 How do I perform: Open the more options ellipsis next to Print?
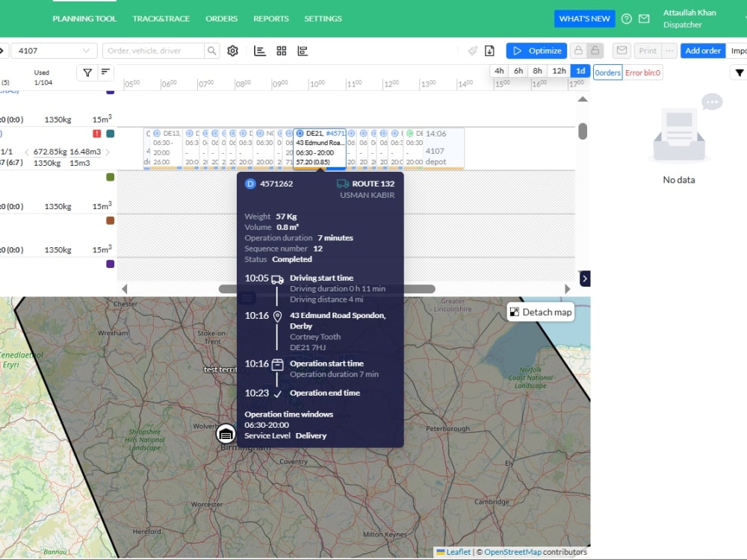[x=669, y=51]
